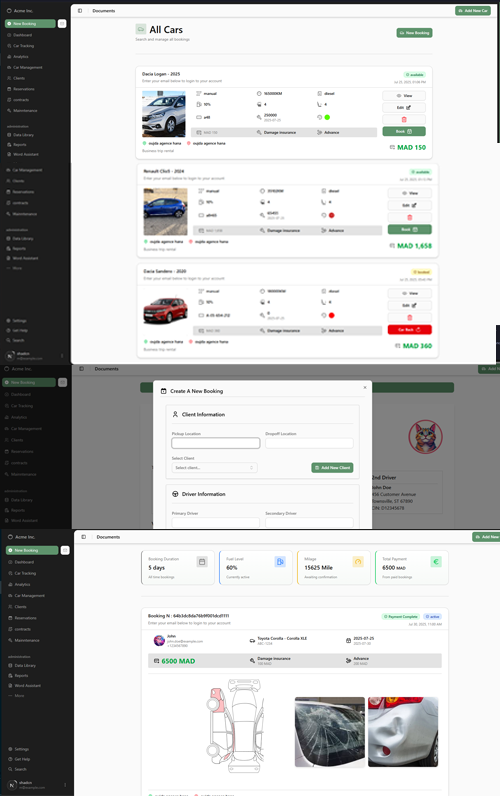The image size is (500, 796).
Task: Click the Pickup Location input field
Action: click(216, 443)
